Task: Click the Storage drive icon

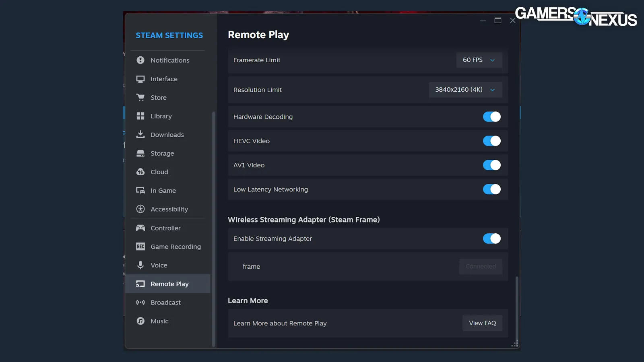Action: pyautogui.click(x=140, y=153)
